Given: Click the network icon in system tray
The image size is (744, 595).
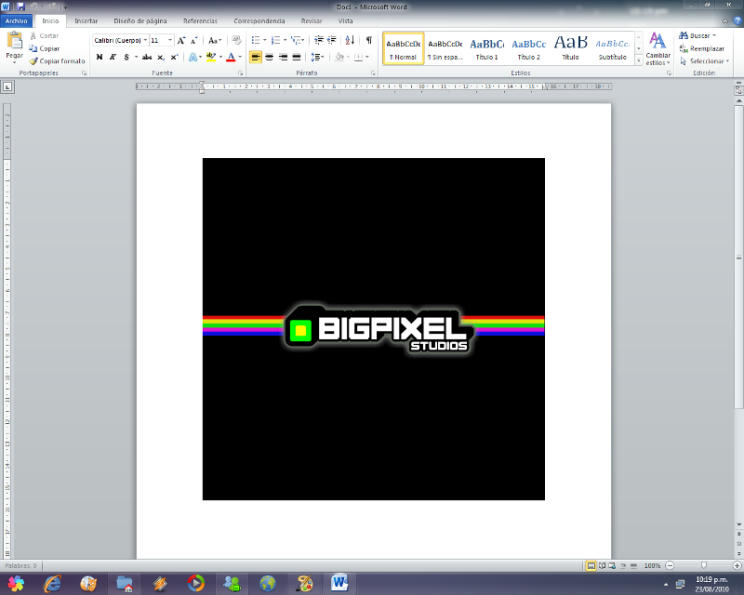Looking at the screenshot, I should pyautogui.click(x=680, y=584).
